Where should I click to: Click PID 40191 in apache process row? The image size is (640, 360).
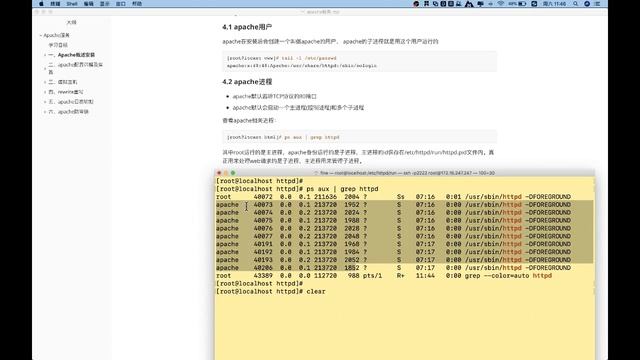coord(263,244)
